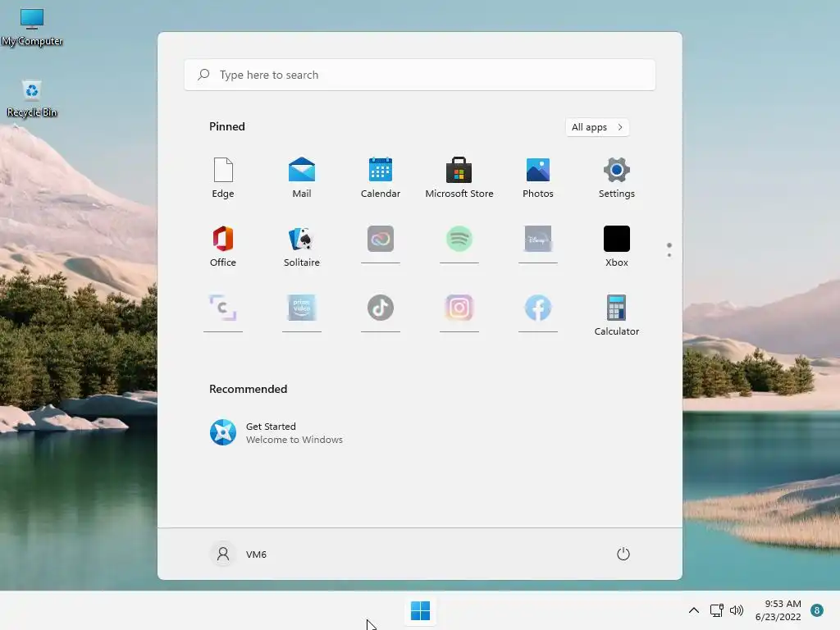Open Get Started recommended item
Viewport: 840px width, 630px height.
276,433
